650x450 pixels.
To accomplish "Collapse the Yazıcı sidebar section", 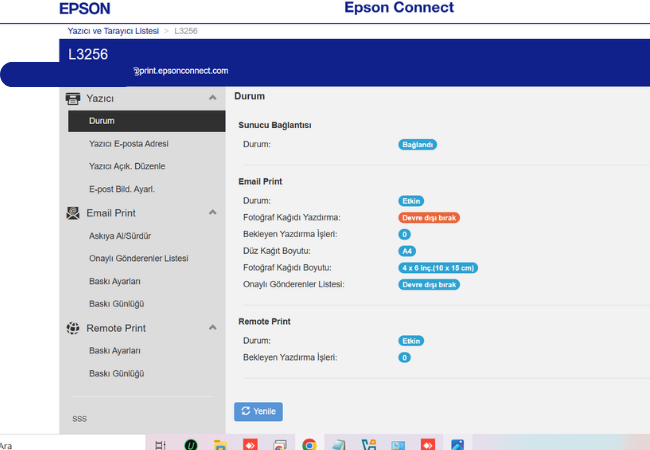I will pos(212,98).
